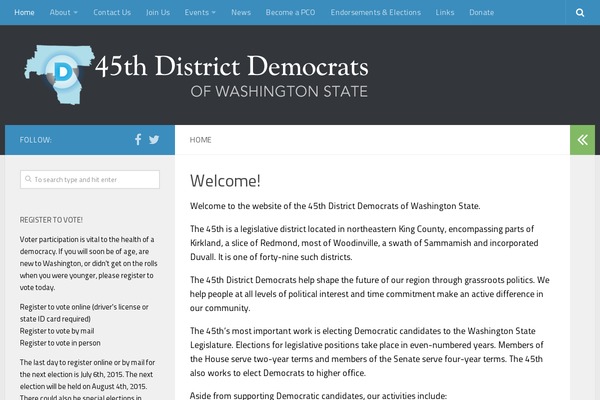600x400 pixels.
Task: Click the Welcome! heading
Action: [225, 181]
